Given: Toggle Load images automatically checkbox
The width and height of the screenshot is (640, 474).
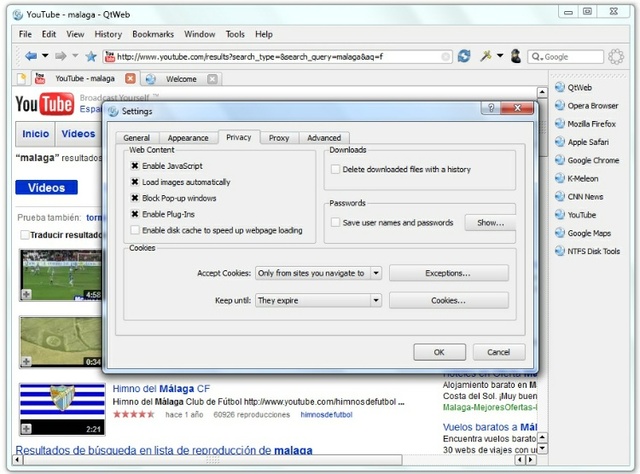Looking at the screenshot, I should click(x=135, y=182).
